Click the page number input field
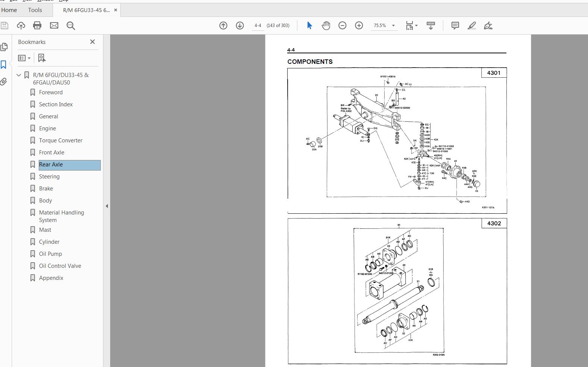The image size is (588, 367). [x=258, y=26]
